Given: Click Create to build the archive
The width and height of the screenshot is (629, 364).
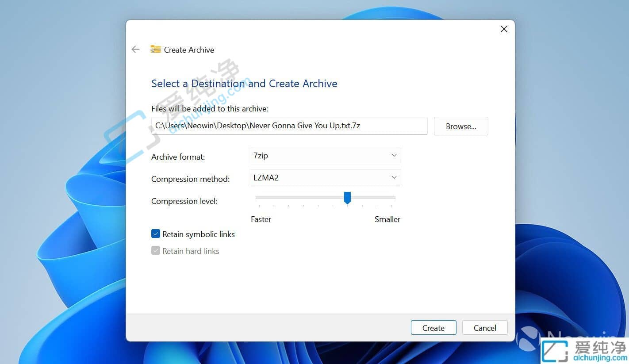Looking at the screenshot, I should 433,328.
